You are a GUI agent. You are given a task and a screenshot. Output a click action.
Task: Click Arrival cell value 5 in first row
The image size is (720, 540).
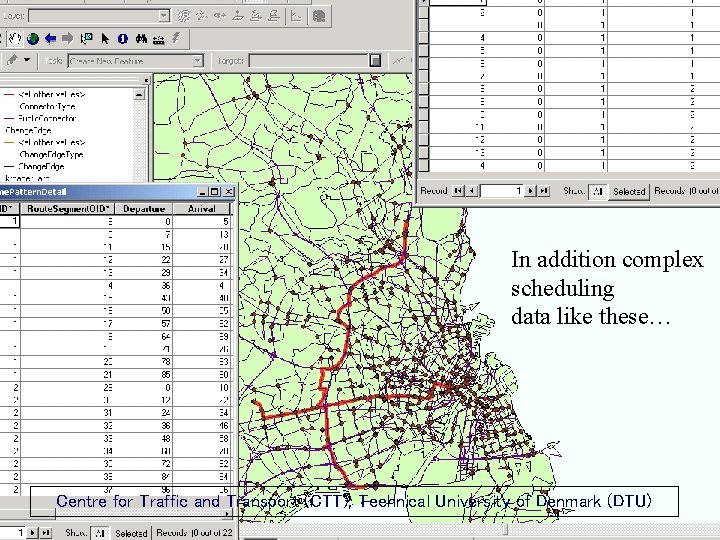point(202,221)
